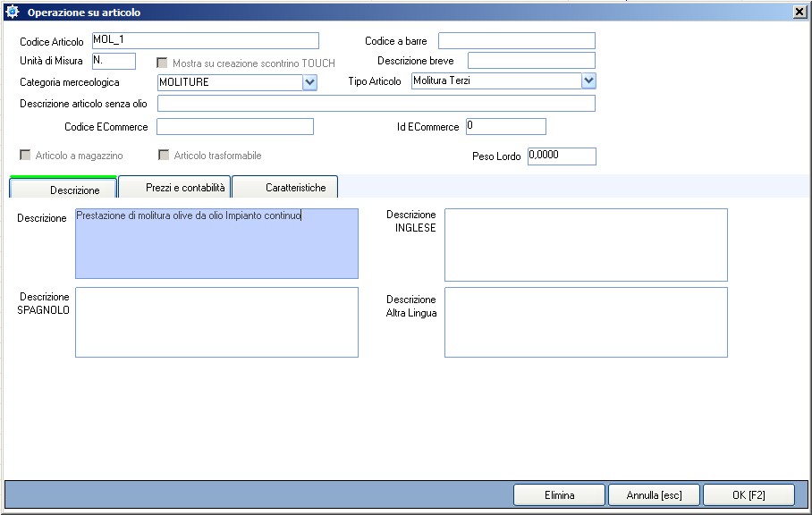Close the Operazione su articolo window
Screen dimensions: 812x515
[x=799, y=13]
